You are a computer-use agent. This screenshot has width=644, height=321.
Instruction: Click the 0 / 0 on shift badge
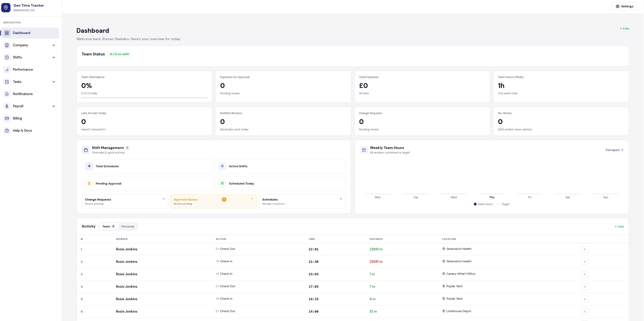point(119,54)
